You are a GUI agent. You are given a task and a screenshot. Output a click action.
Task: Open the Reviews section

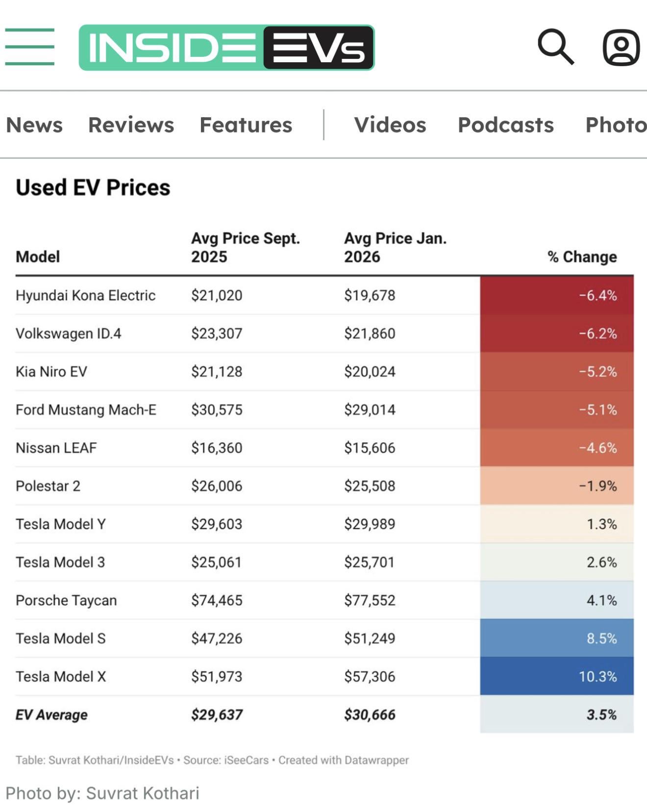tap(131, 125)
